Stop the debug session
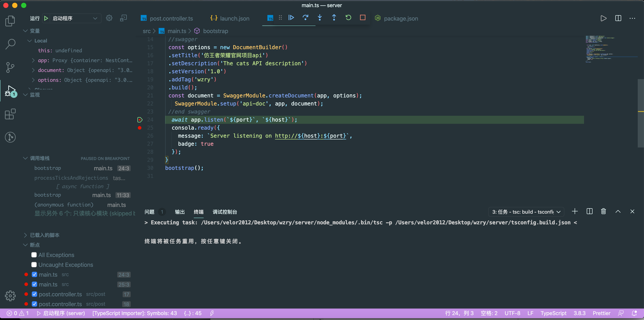The height and width of the screenshot is (320, 644). coord(363,18)
